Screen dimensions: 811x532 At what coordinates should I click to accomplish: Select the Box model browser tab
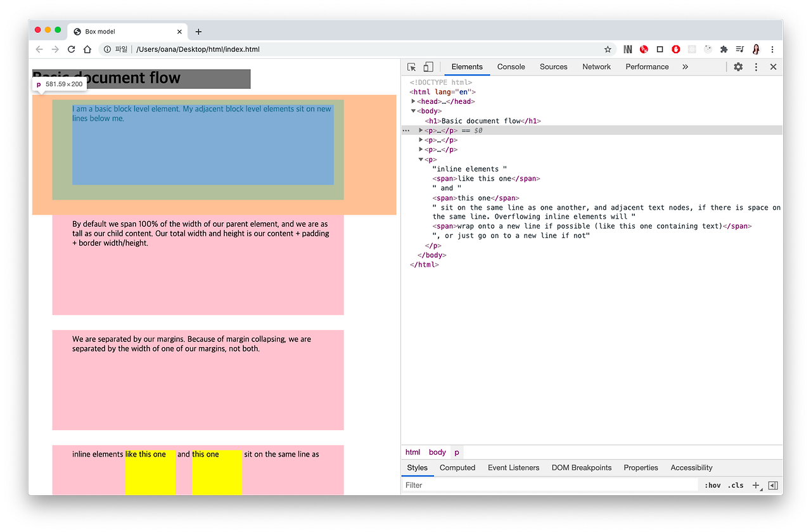(127, 32)
